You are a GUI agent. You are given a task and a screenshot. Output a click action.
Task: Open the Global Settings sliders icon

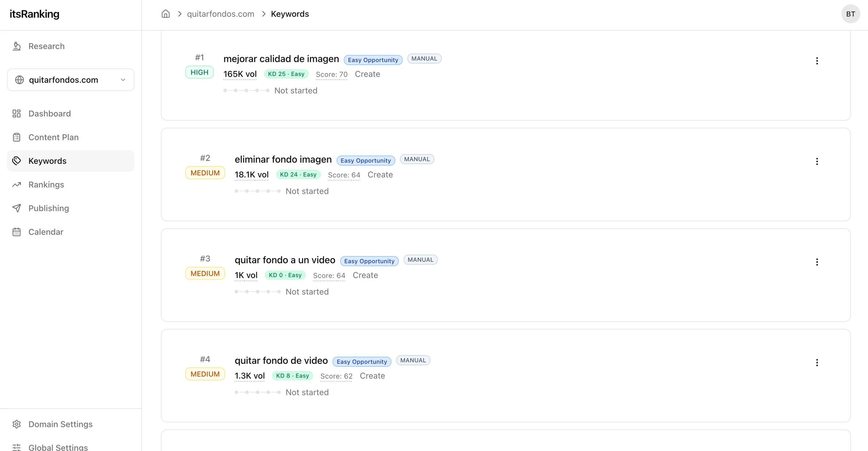17,447
